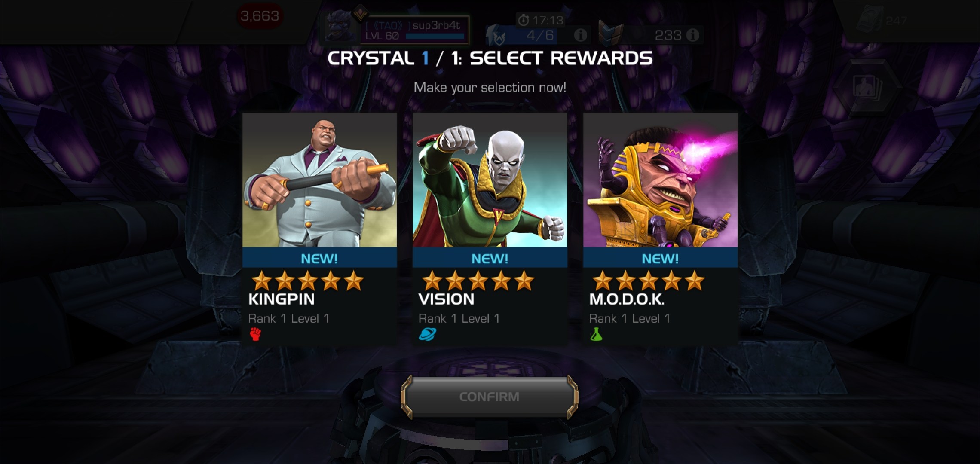
Task: Click the 3,663 red counter badge
Action: [x=260, y=16]
